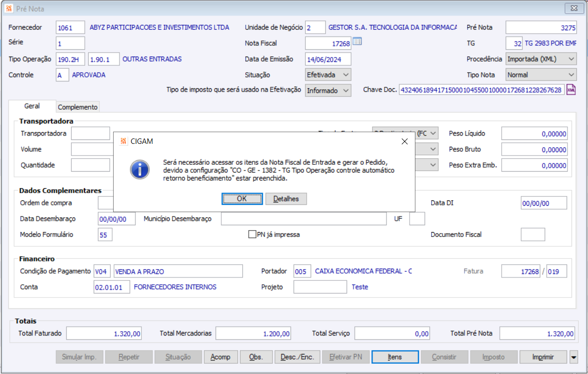
Task: Close the CIGAM message dialog
Action: pos(404,141)
